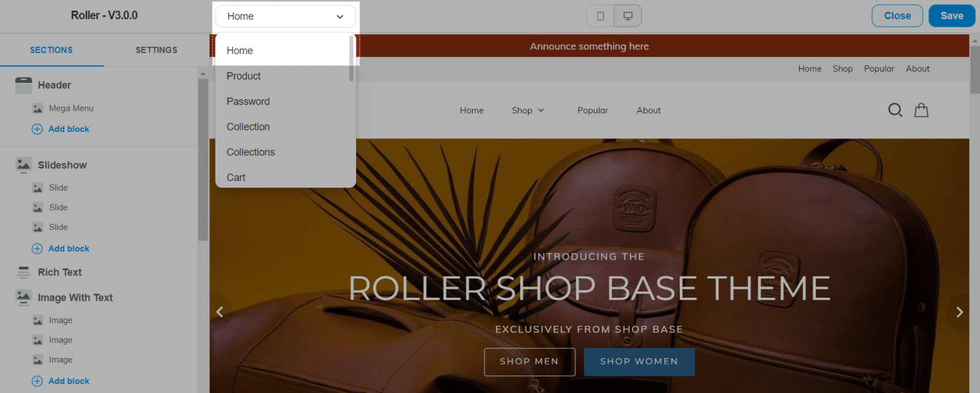The image size is (980, 393).
Task: Open the shopping bag cart icon
Action: point(921,110)
